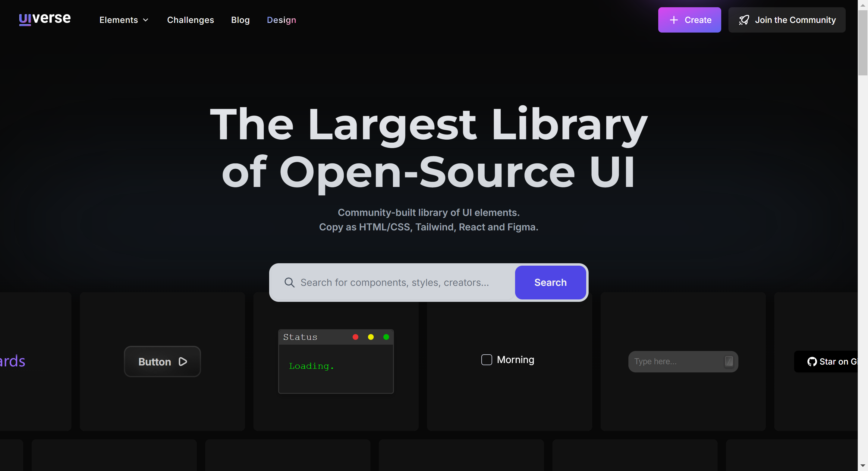Open the Challenges page
This screenshot has height=471, width=868.
coord(190,20)
